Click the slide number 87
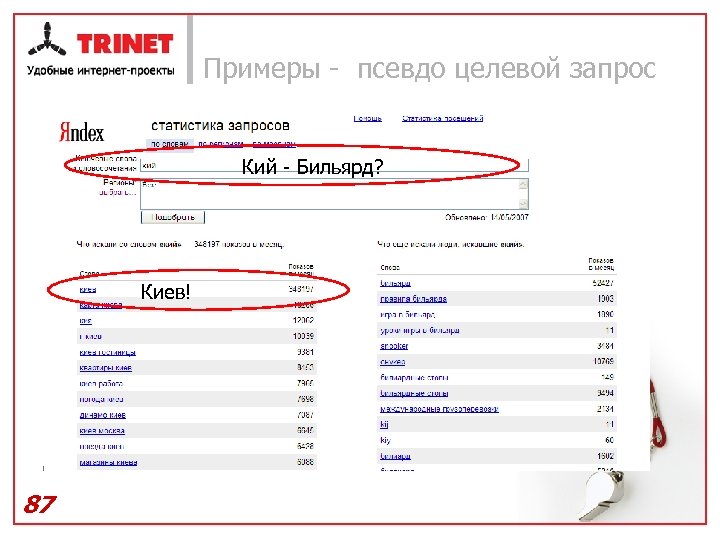This screenshot has width=720, height=540. [40, 504]
